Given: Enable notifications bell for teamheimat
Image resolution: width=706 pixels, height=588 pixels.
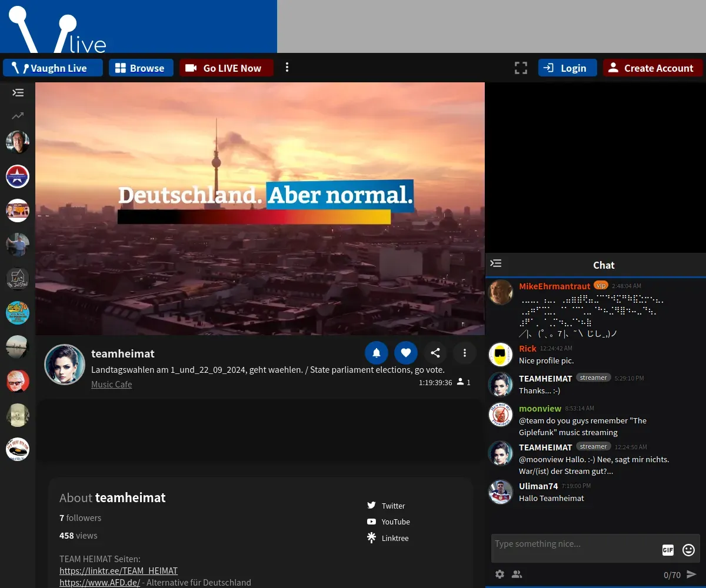Looking at the screenshot, I should pos(377,353).
